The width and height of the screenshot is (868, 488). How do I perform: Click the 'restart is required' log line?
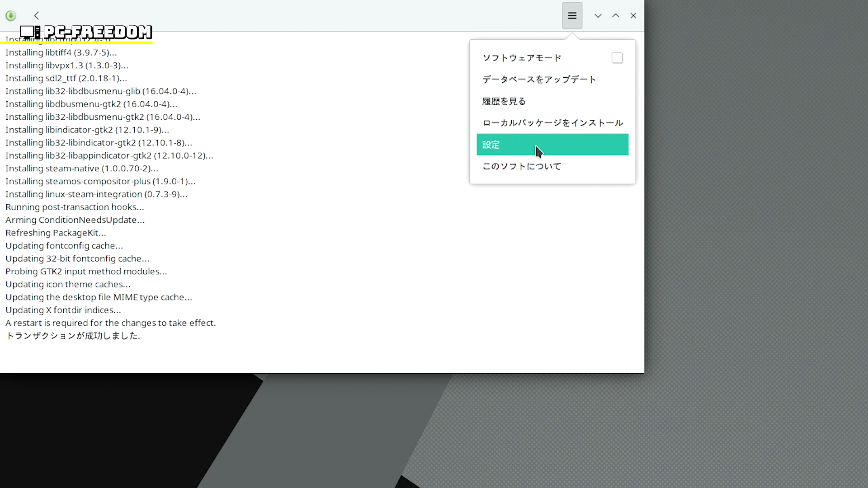coord(110,323)
